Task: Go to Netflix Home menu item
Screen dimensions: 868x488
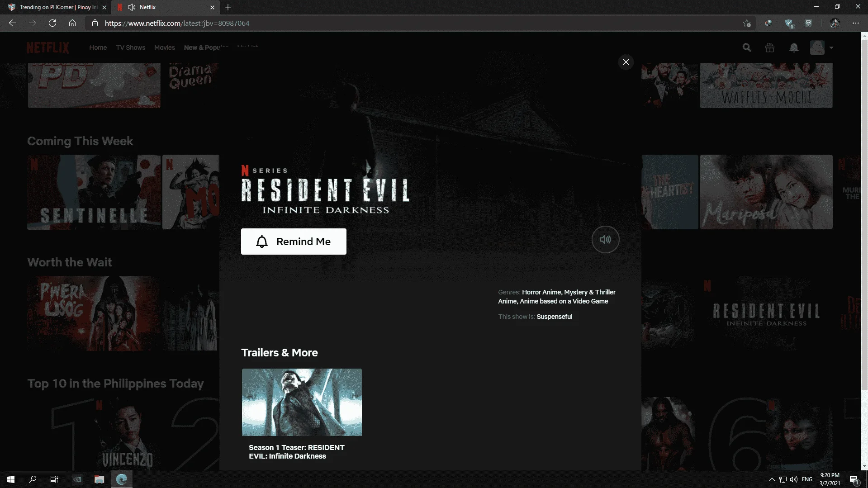Action: click(x=98, y=47)
